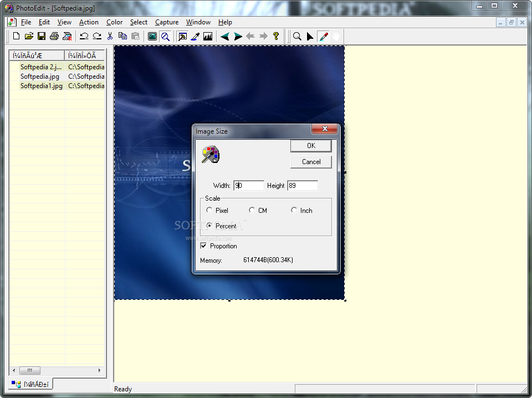The height and width of the screenshot is (398, 532).
Task: Click the gray right arrow icon
Action: pyautogui.click(x=263, y=36)
